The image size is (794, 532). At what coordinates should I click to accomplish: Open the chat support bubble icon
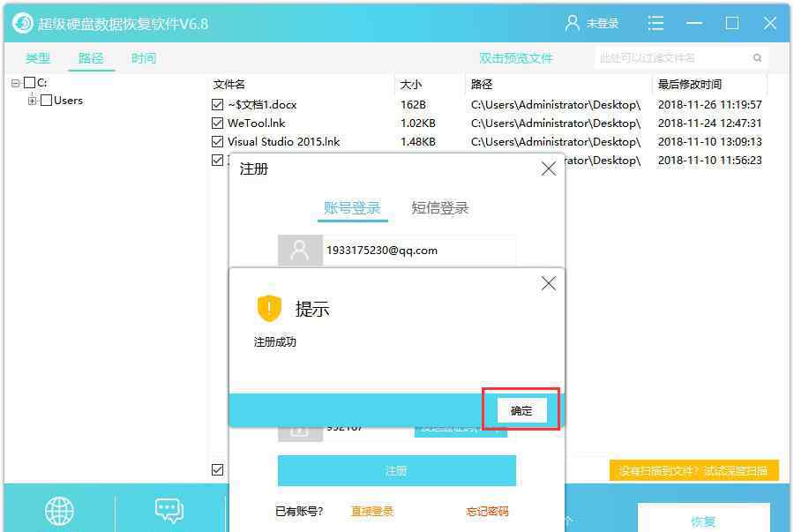pos(169,511)
